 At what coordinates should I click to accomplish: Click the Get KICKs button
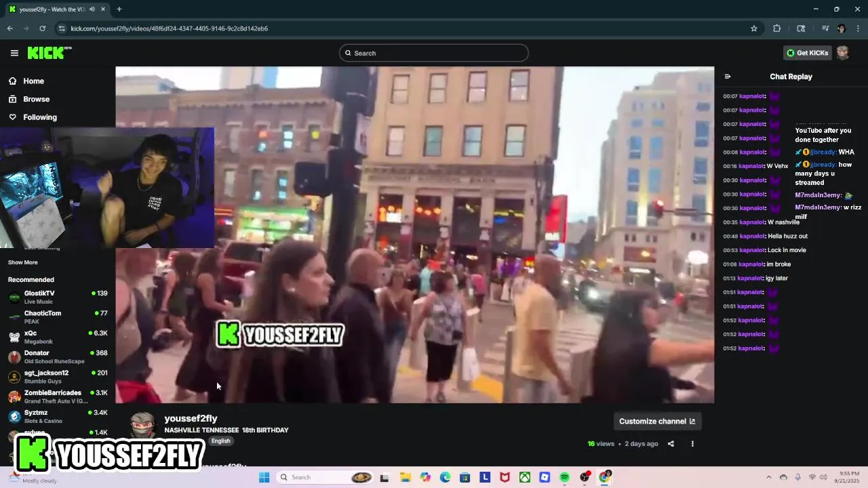pyautogui.click(x=808, y=53)
